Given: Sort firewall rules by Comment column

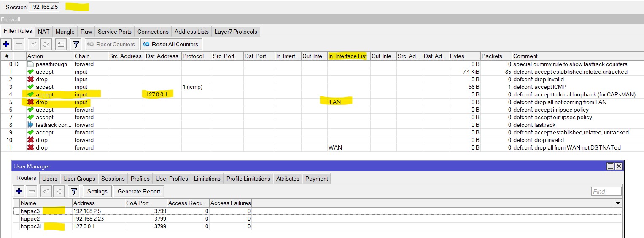Looking at the screenshot, I should click(578, 56).
